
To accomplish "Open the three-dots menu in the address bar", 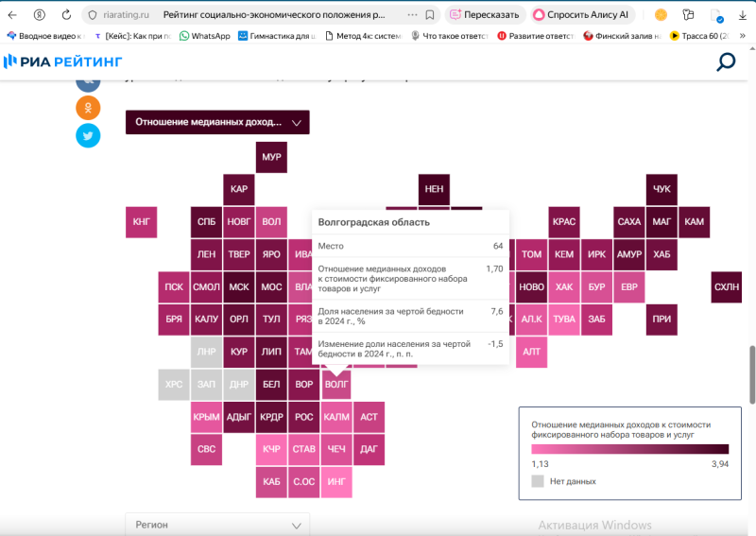I will 412,15.
